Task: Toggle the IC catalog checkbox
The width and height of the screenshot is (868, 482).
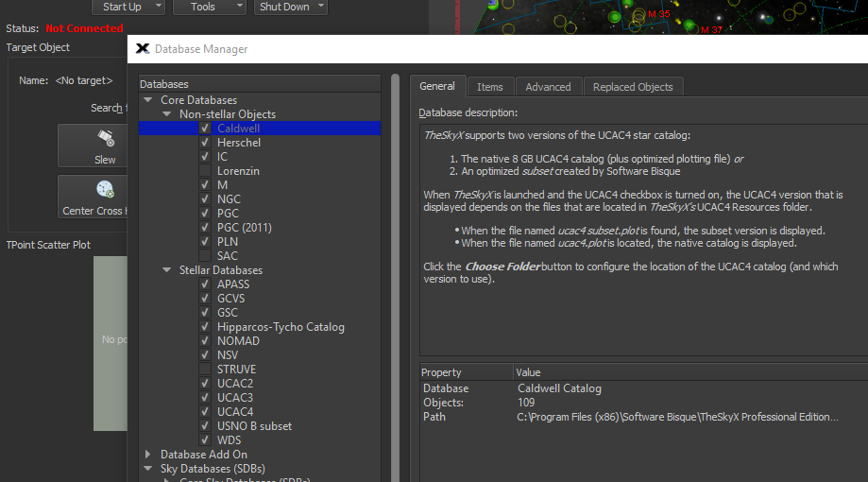Action: [205, 156]
